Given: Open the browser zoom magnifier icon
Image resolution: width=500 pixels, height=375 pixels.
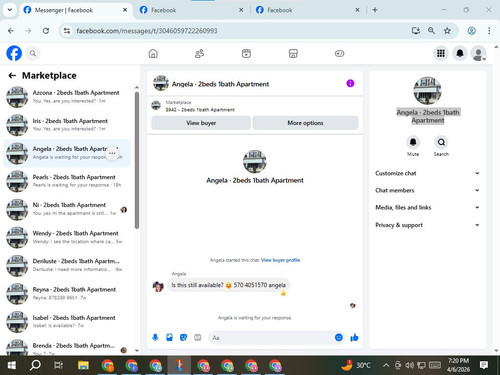Looking at the screenshot, I should coord(431,31).
